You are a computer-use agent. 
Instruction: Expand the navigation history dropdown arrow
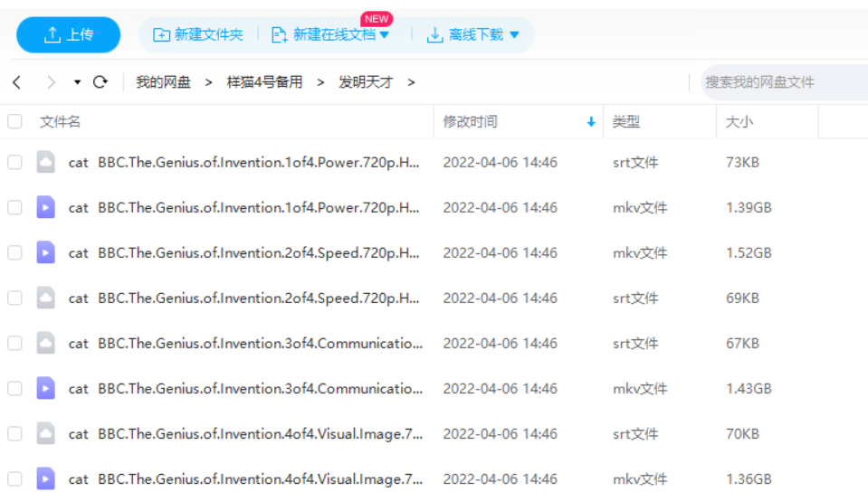click(x=77, y=82)
